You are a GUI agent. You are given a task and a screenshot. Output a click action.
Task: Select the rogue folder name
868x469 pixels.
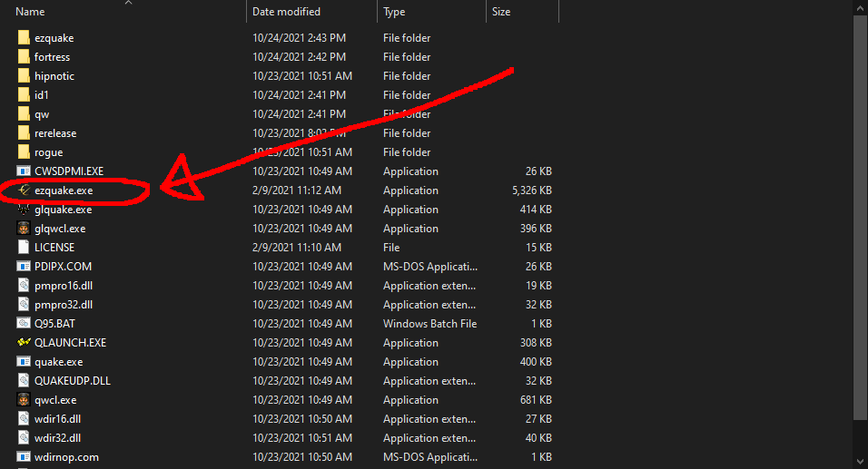coord(49,152)
